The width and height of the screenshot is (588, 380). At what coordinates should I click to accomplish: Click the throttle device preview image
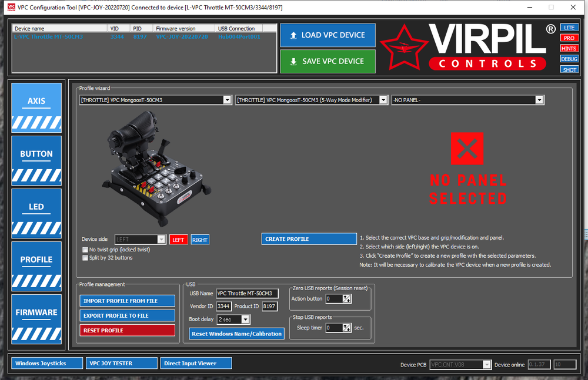point(157,169)
